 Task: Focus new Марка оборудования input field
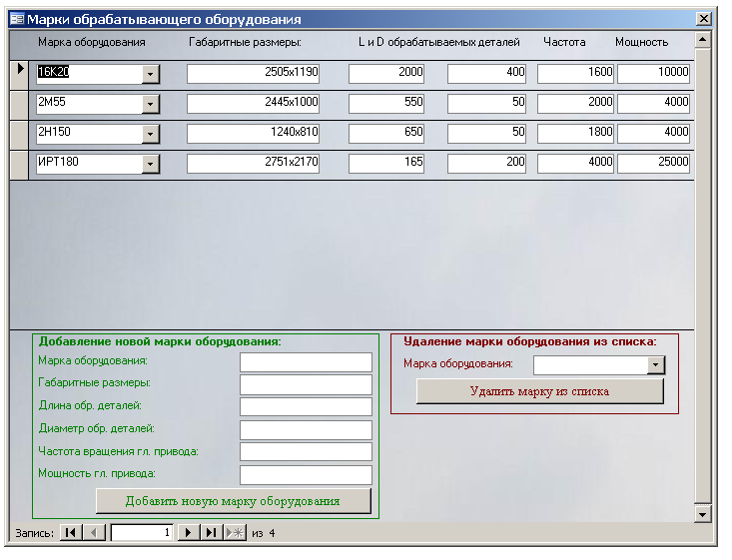(306, 362)
